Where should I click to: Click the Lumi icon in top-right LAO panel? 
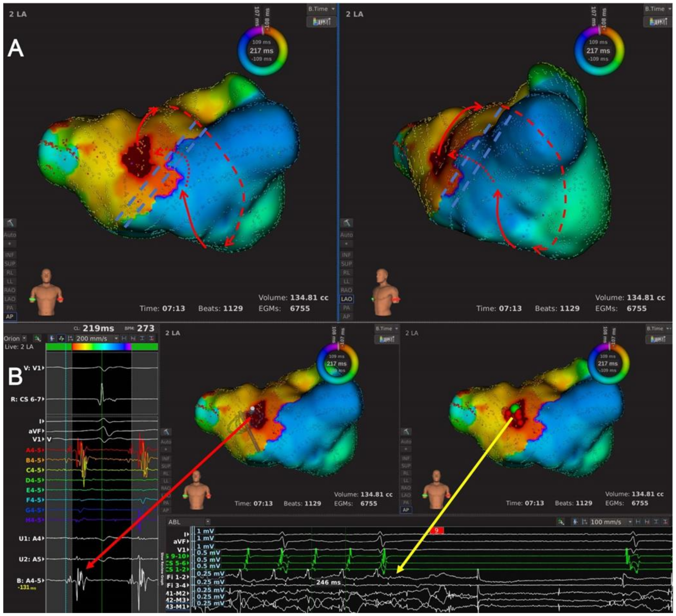(x=658, y=22)
